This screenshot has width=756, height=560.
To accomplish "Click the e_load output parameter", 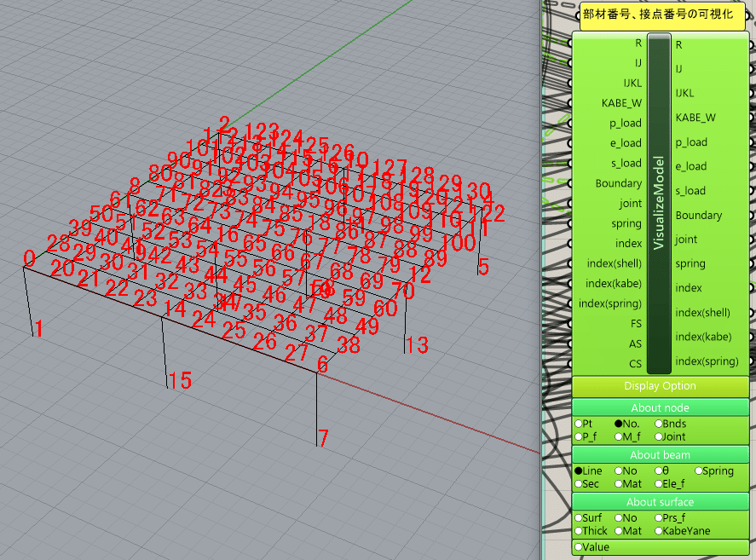I will pos(691,166).
